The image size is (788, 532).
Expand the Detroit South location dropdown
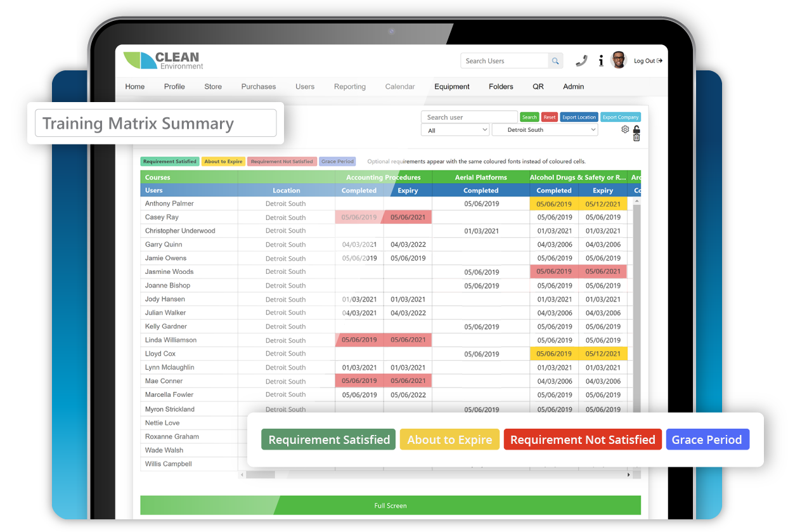tap(545, 129)
